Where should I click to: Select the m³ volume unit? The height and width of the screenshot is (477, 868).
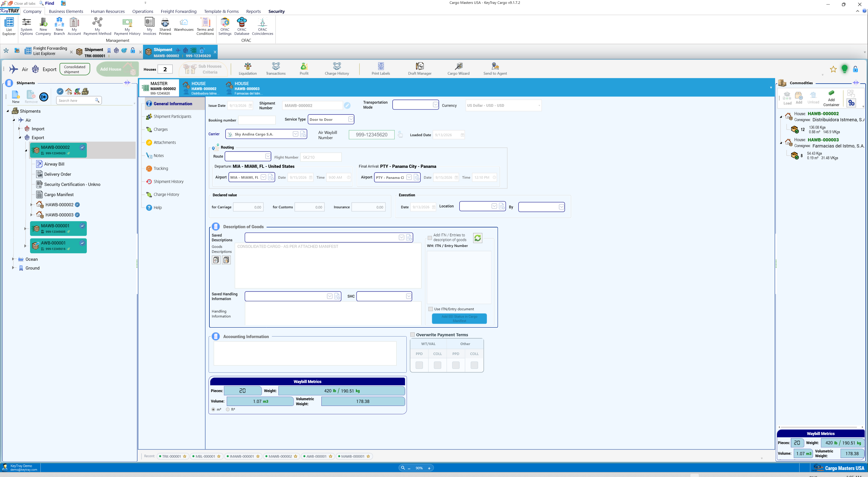tap(213, 409)
